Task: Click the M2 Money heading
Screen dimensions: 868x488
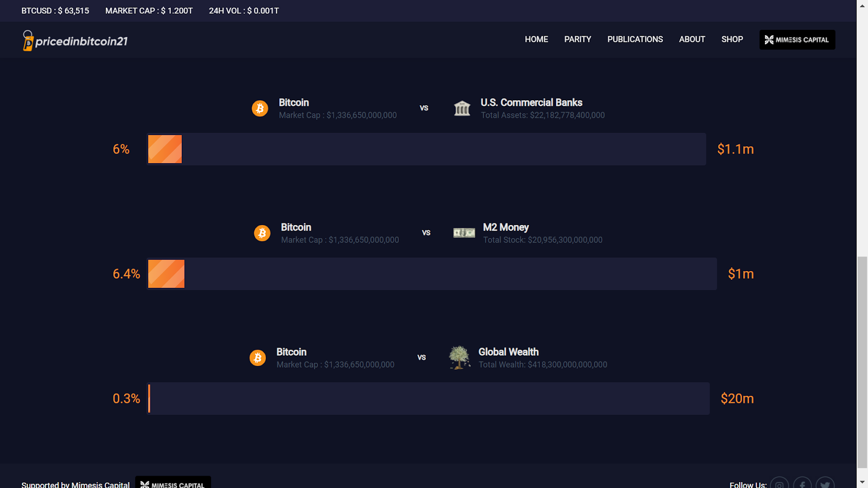Action: 506,227
